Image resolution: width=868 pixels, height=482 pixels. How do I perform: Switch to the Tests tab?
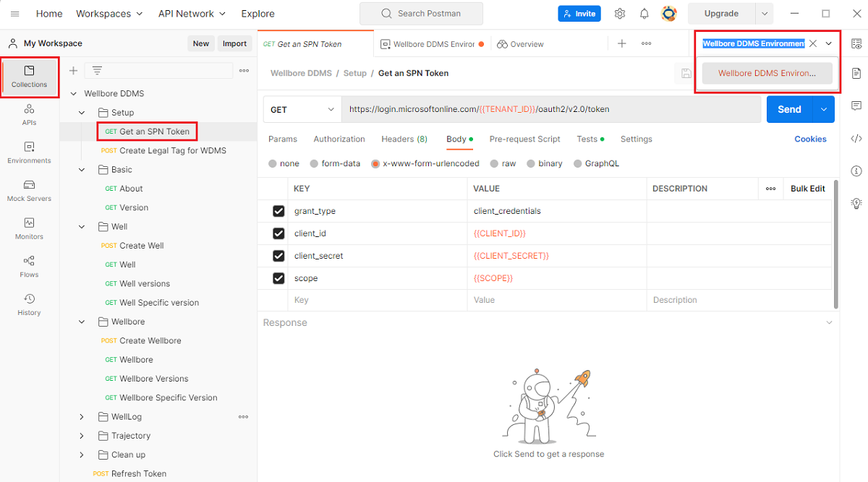point(590,139)
